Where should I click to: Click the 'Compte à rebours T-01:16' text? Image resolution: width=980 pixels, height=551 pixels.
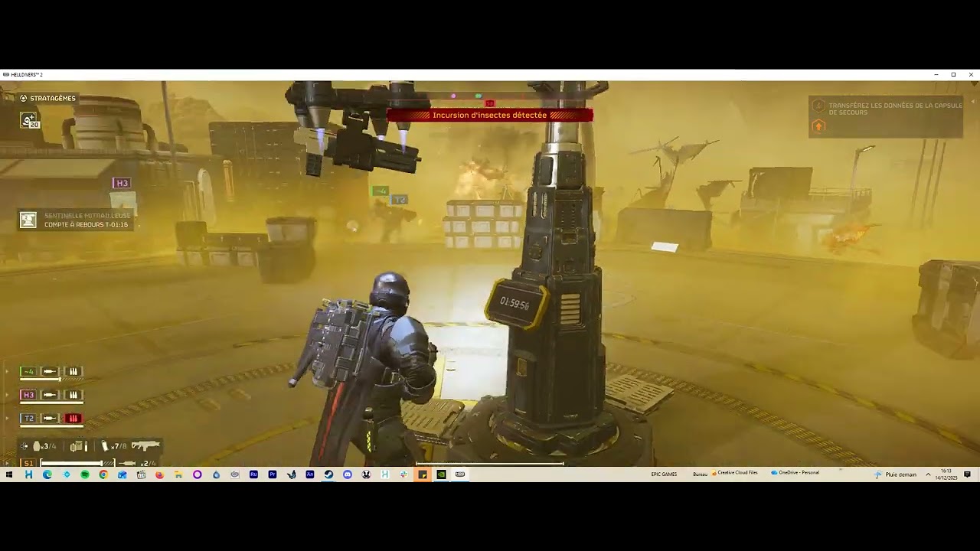click(x=86, y=225)
